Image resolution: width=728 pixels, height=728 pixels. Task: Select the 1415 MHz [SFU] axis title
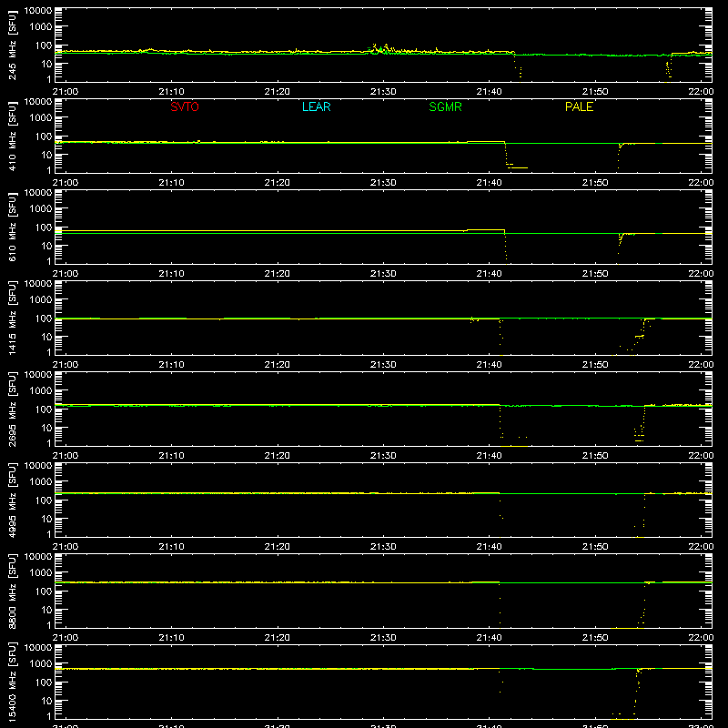13,318
